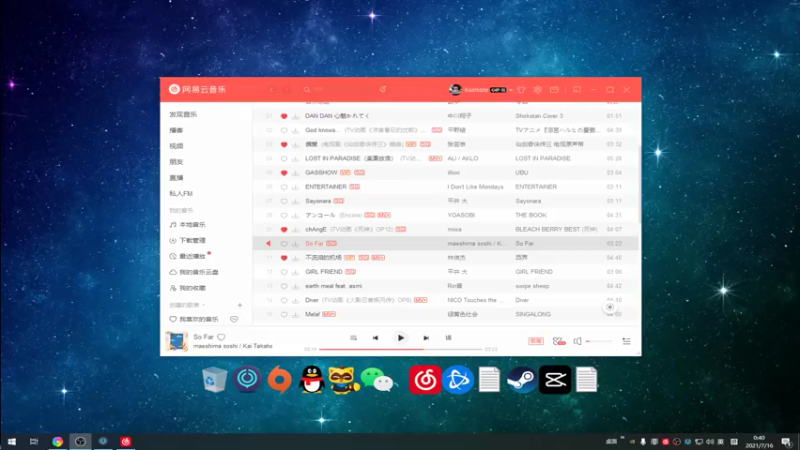Open the play queue list icon

(x=627, y=341)
